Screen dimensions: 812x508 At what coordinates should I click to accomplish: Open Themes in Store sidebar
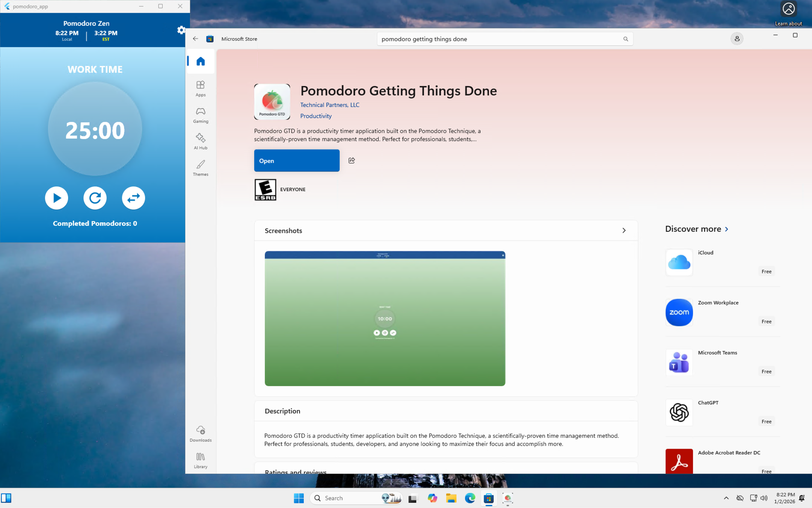click(201, 168)
